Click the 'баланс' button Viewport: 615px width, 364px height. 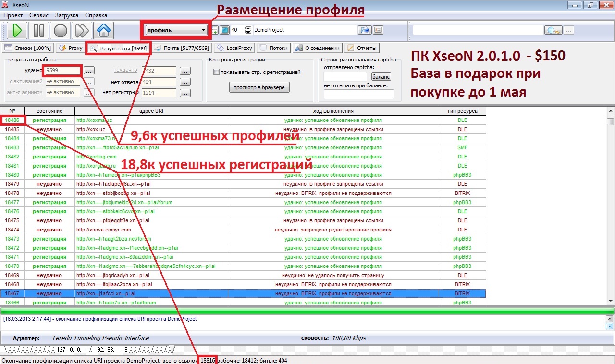381,76
